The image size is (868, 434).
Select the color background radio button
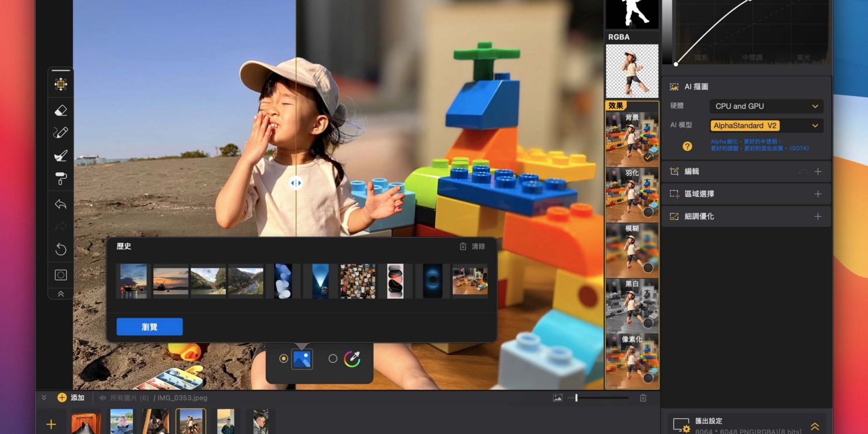tap(333, 359)
